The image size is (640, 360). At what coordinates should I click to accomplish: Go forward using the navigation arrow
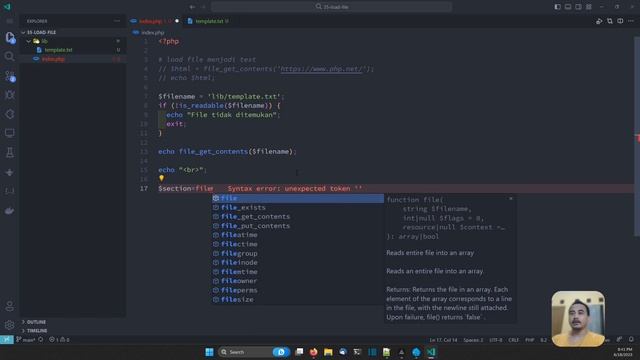pyautogui.click(x=203, y=7)
